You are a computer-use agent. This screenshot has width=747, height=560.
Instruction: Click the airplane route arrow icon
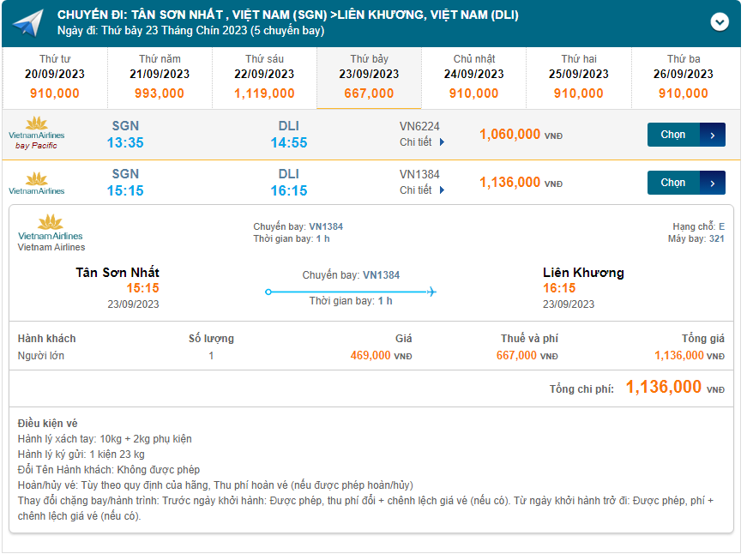[x=431, y=292]
